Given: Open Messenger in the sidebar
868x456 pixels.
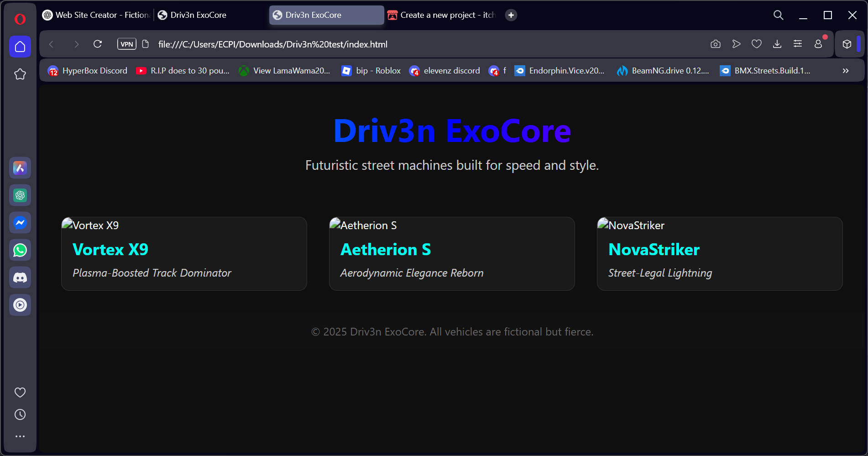Looking at the screenshot, I should tap(20, 223).
